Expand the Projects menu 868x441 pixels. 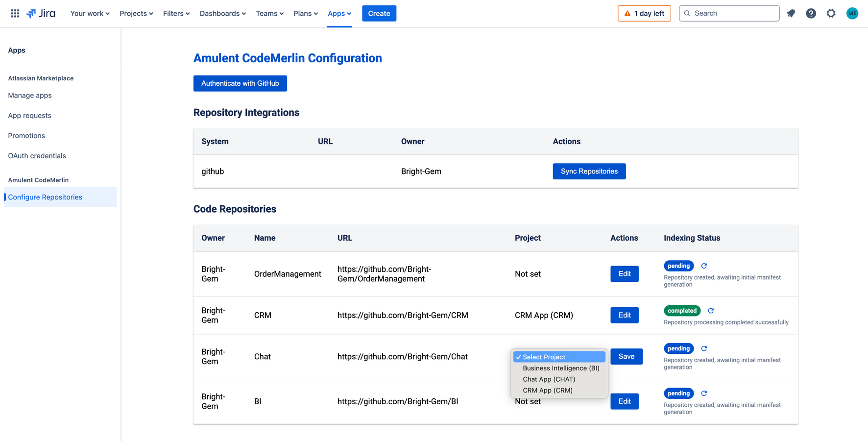pyautogui.click(x=136, y=13)
